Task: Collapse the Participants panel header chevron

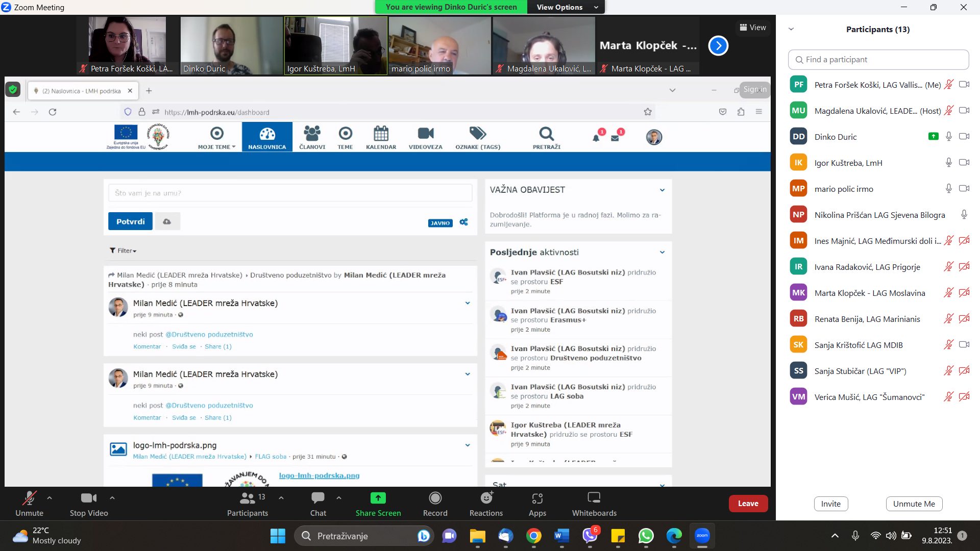Action: (x=791, y=29)
